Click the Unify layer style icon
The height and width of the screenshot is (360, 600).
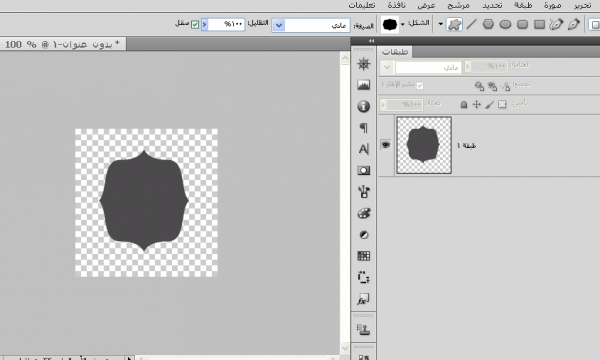click(479, 86)
